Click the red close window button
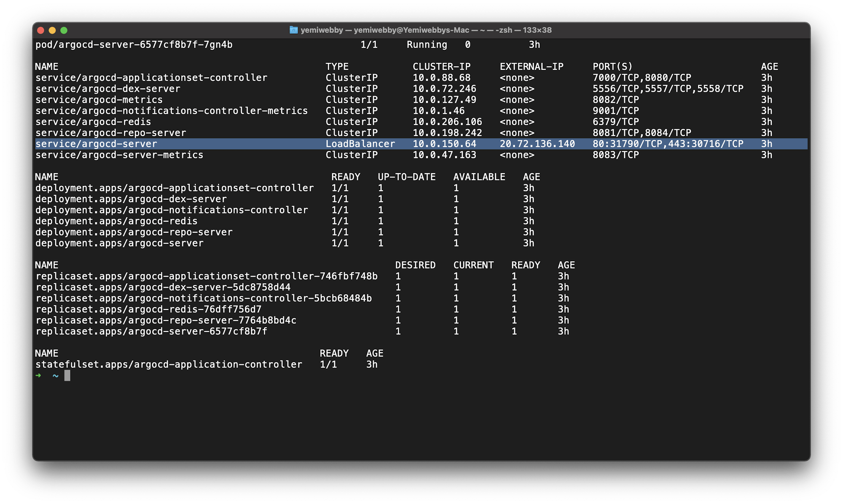Viewport: 843px width, 504px height. (x=41, y=30)
